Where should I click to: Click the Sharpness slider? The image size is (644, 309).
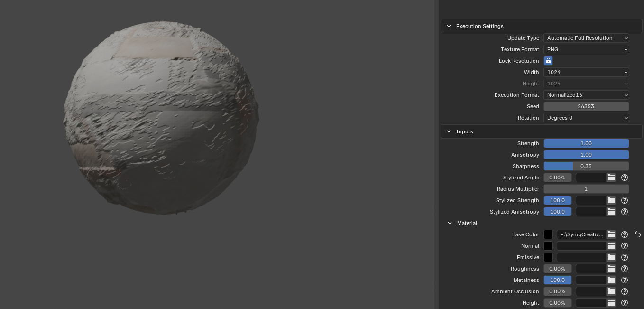586,166
